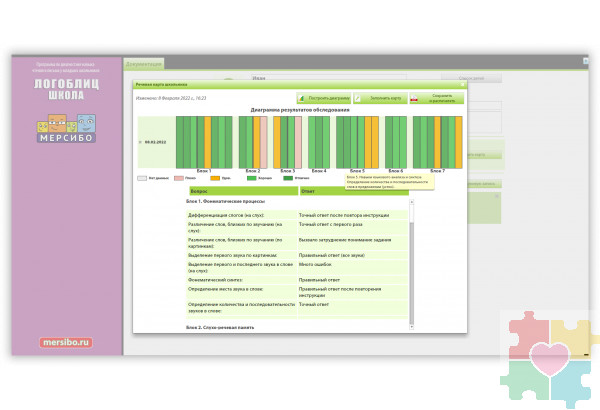The image size is (600, 410).
Task: Select the 'Блок 7' chart group label
Action: pos(437,170)
